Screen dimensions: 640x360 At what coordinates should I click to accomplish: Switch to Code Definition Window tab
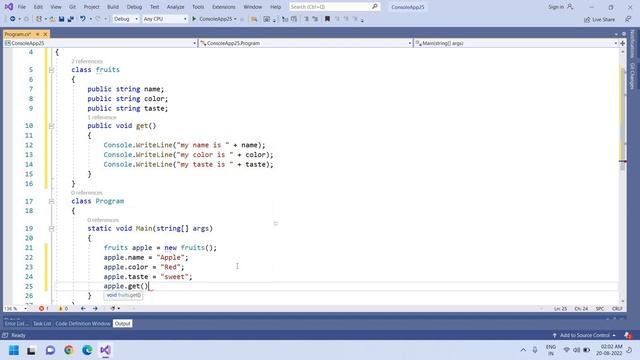coord(83,324)
